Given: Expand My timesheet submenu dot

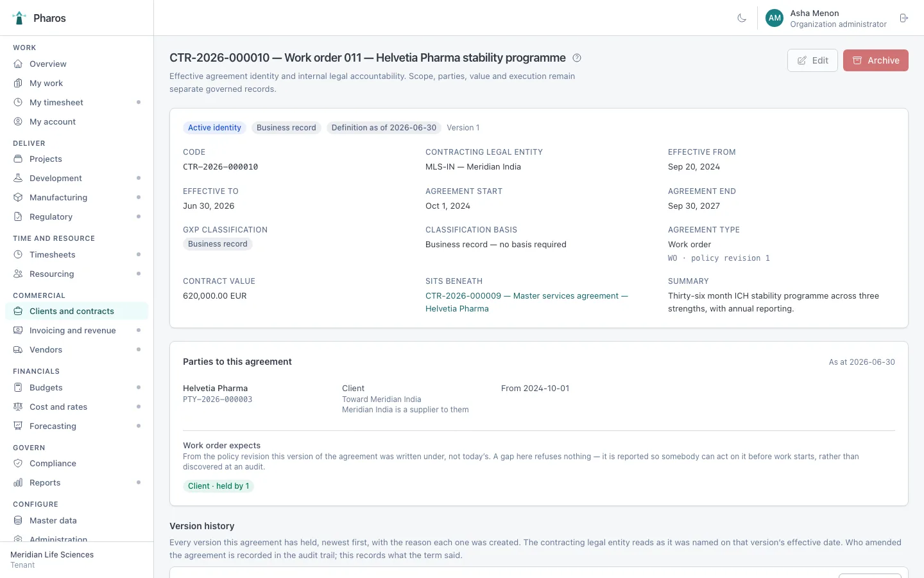Looking at the screenshot, I should (x=139, y=102).
